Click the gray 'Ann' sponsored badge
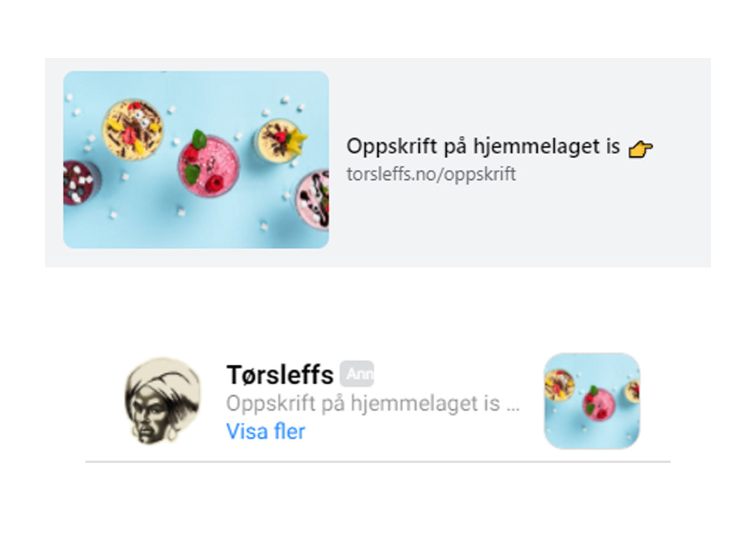The image size is (756, 539). tap(357, 374)
